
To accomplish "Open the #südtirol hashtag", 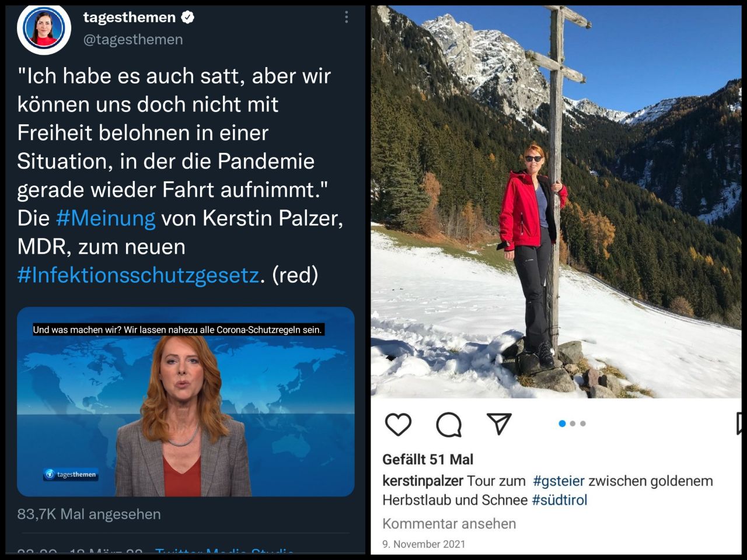I will point(560,500).
